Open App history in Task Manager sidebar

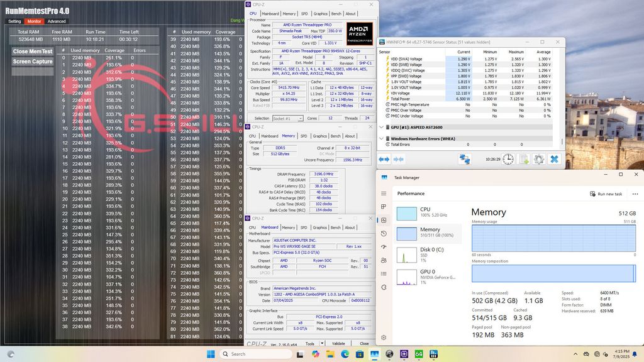[x=384, y=233]
